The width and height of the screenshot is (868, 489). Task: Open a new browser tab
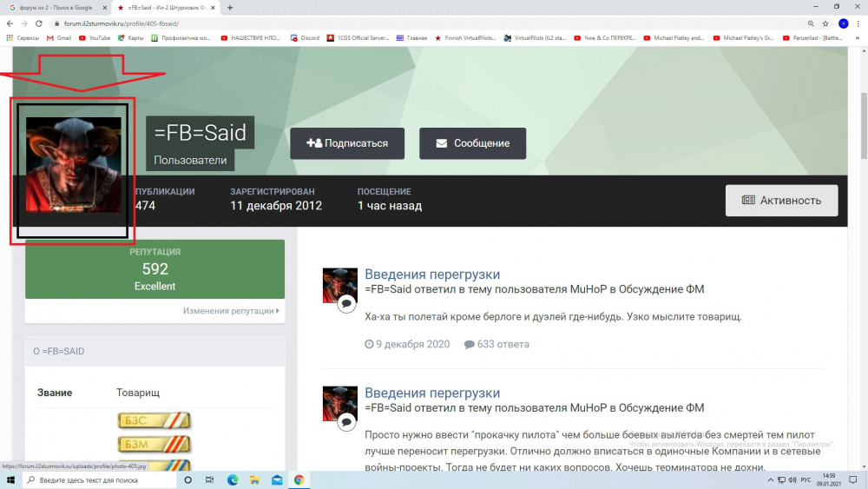[230, 8]
